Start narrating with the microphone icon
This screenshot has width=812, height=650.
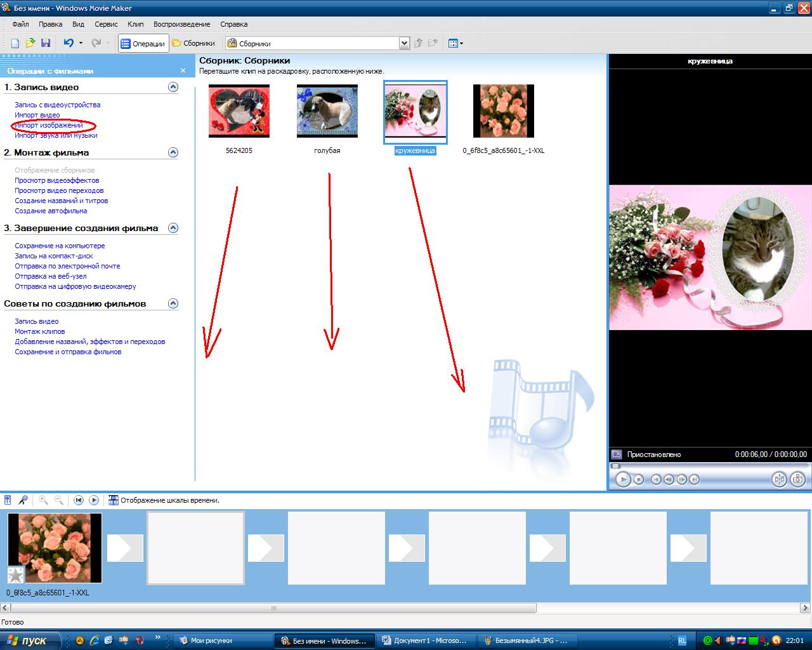click(x=22, y=500)
